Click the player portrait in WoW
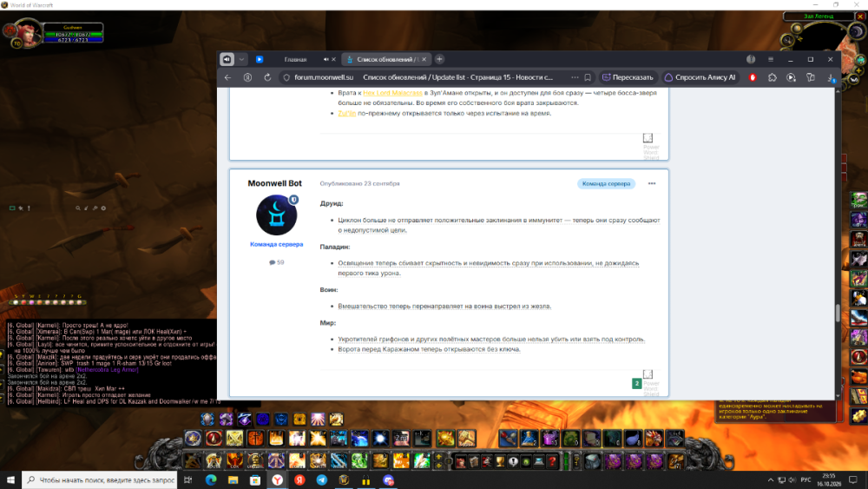This screenshot has height=489, width=868. pyautogui.click(x=27, y=33)
